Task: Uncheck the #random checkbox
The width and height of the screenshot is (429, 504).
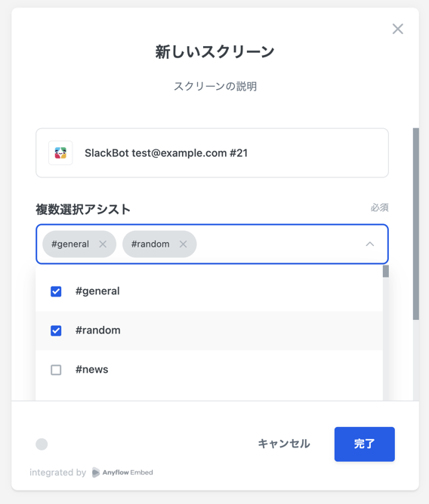Action: point(56,330)
